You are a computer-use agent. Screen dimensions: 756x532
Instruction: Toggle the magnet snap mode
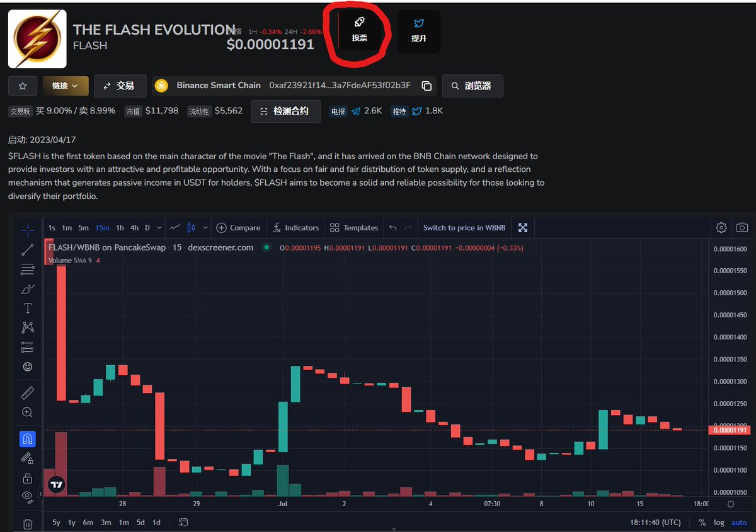[x=28, y=439]
